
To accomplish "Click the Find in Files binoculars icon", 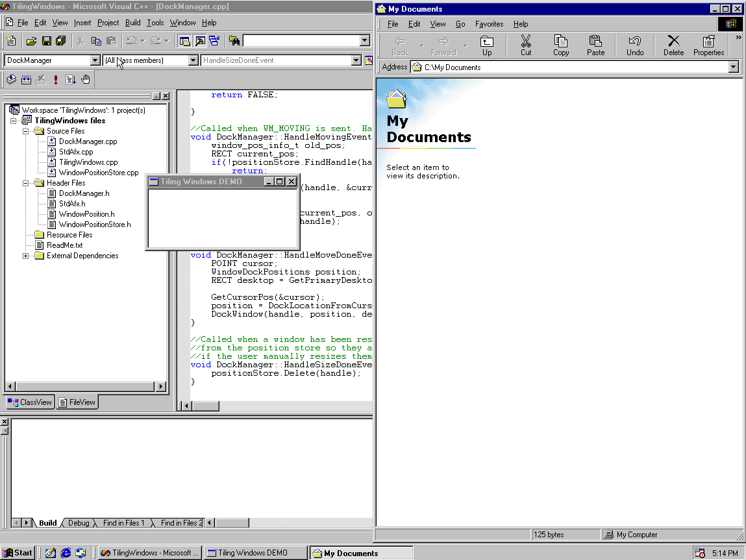I will tap(234, 41).
